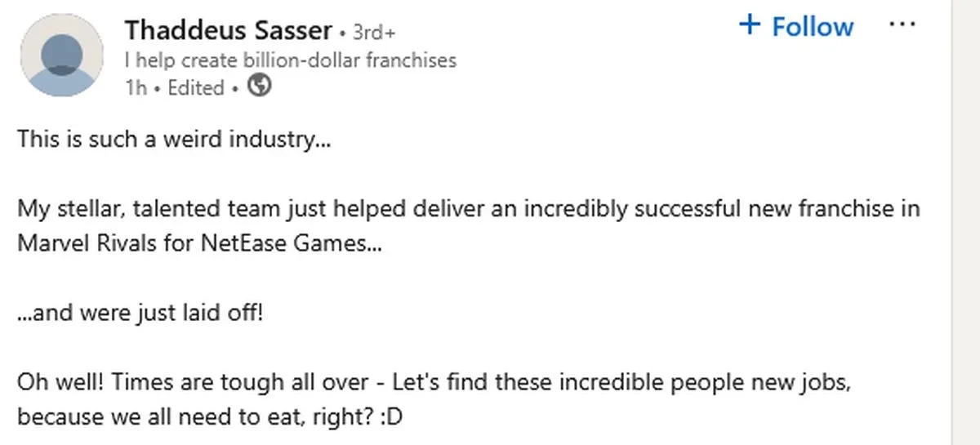The height and width of the screenshot is (445, 980).
Task: Click the globe public visibility icon
Action: coord(259,87)
